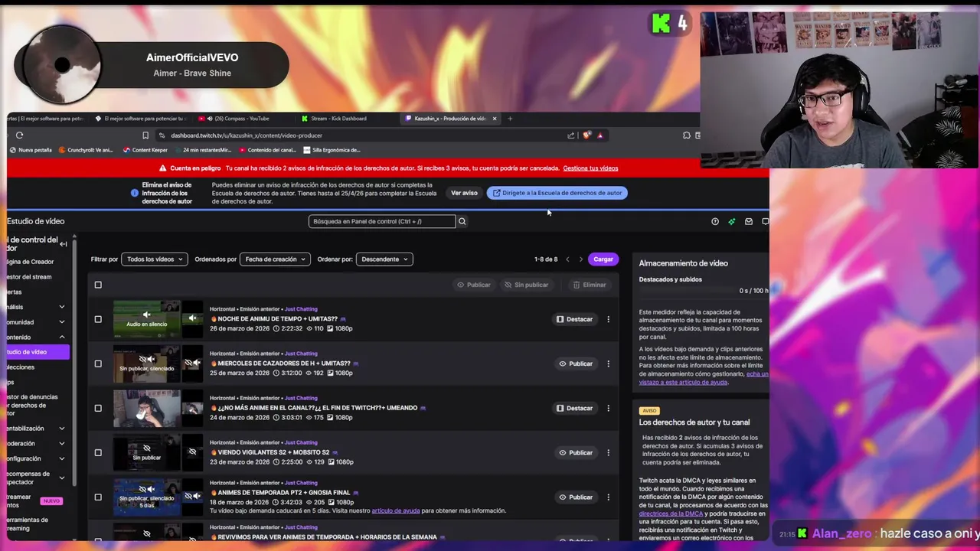Open the options menu for NOCHE DE ANIMU video
This screenshot has height=551, width=980.
[609, 319]
